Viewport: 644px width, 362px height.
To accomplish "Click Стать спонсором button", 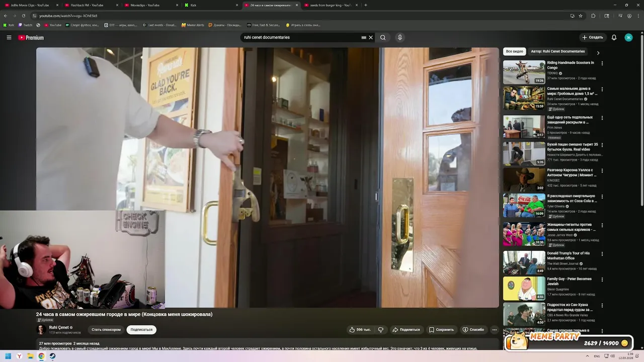I will (x=106, y=330).
